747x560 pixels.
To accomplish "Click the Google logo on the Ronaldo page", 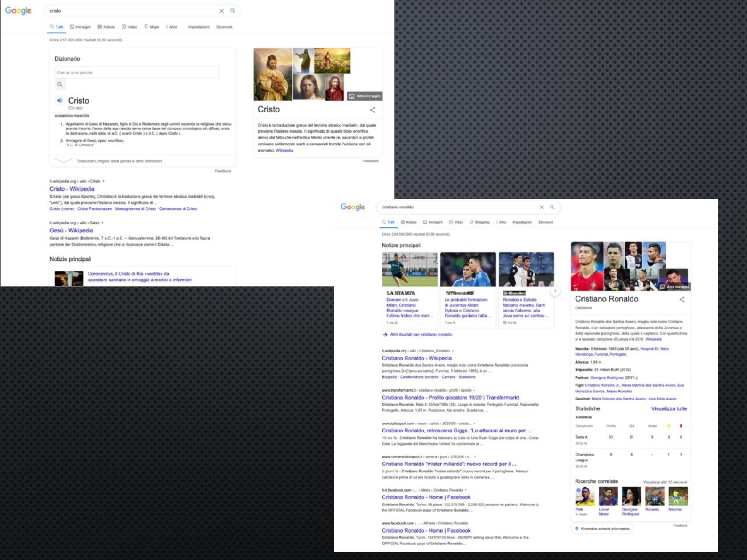I will pyautogui.click(x=353, y=207).
